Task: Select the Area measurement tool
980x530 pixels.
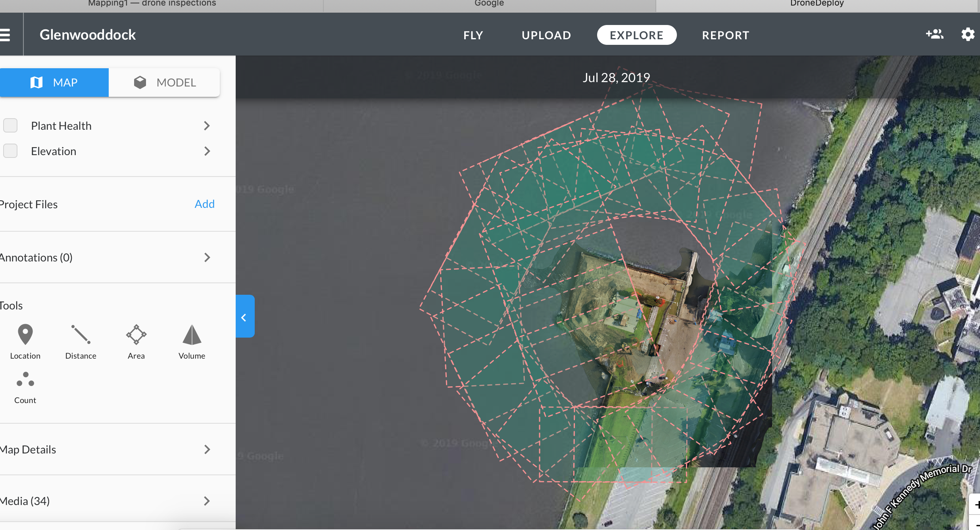Action: pyautogui.click(x=136, y=341)
